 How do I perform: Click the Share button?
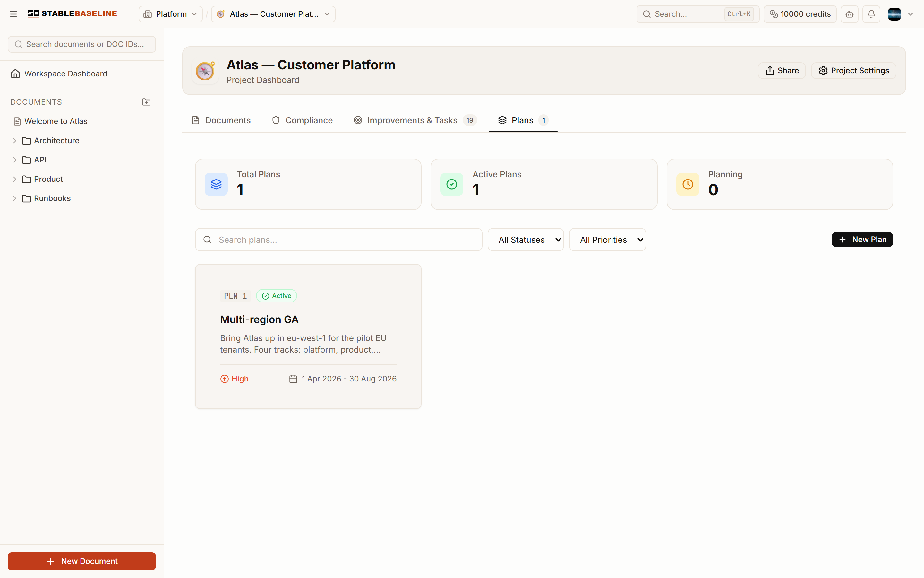[782, 71]
